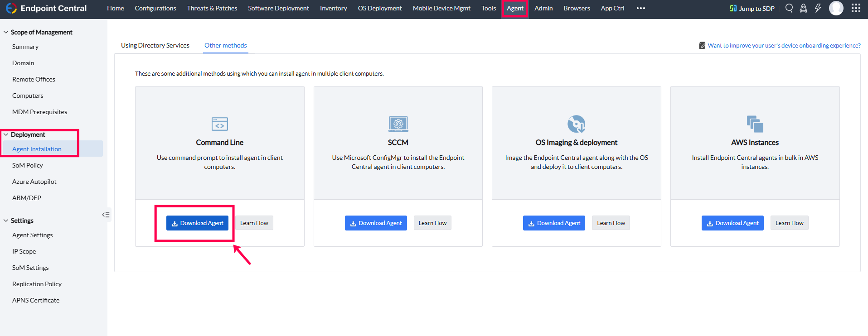Collapse the sidebar using the toggle icon
The height and width of the screenshot is (336, 868).
tap(106, 215)
